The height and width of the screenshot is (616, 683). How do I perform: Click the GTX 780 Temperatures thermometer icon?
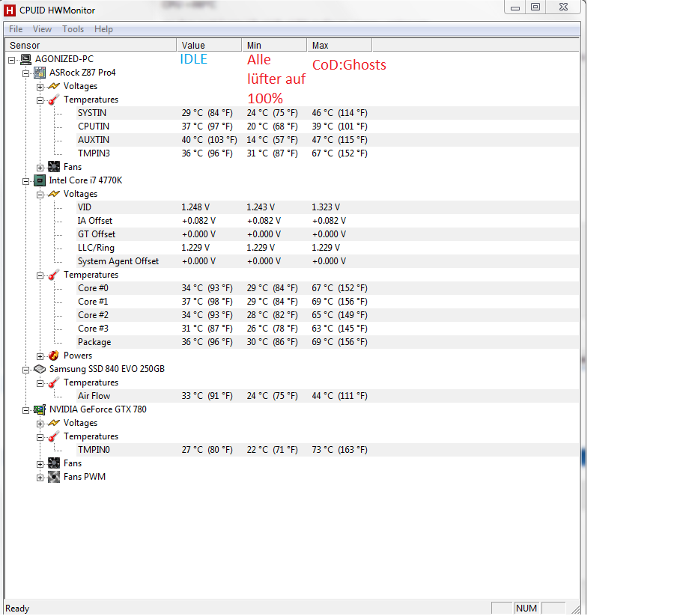point(54,436)
